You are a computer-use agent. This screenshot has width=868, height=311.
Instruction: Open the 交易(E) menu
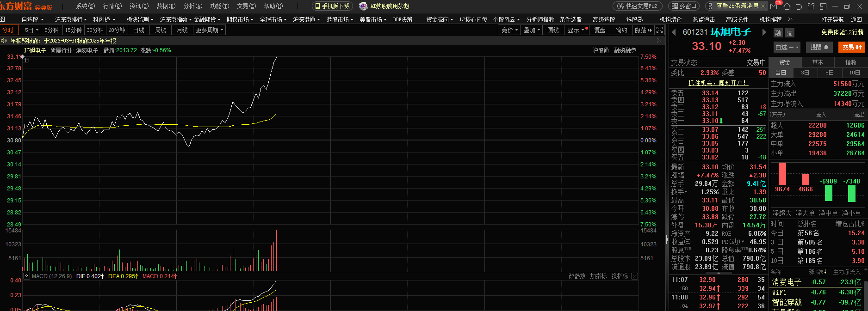pos(247,6)
